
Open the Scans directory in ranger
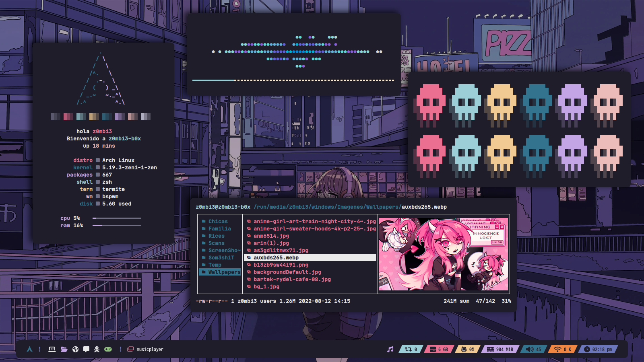click(217, 243)
